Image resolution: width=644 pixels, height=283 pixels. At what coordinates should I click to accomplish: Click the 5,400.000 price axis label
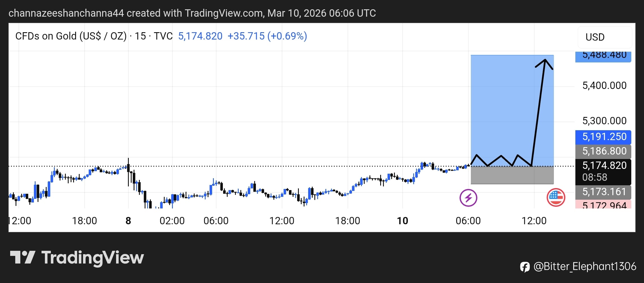(604, 86)
